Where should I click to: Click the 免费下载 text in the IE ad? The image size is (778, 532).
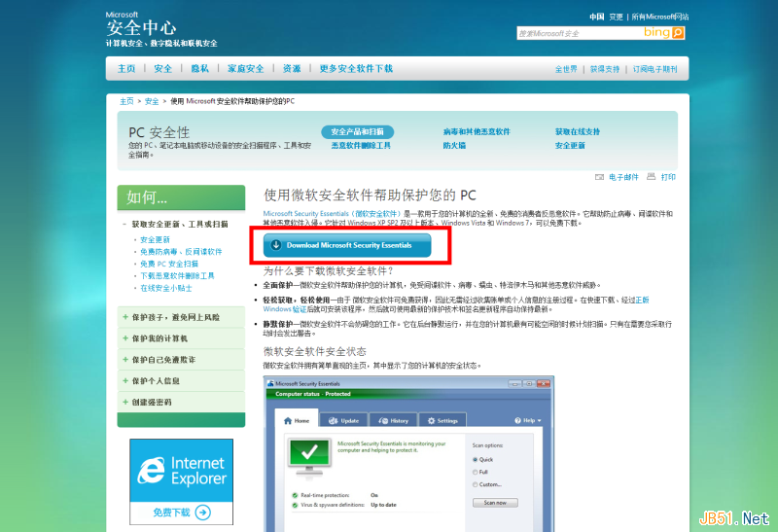171,513
